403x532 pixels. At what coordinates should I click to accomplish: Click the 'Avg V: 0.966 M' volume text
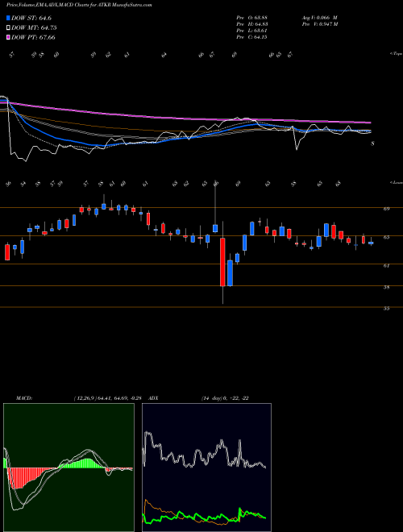point(319,18)
